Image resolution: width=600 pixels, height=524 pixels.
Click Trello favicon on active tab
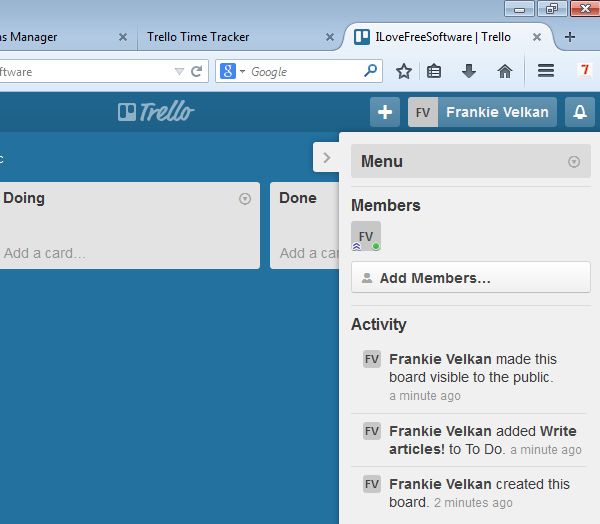click(362, 37)
